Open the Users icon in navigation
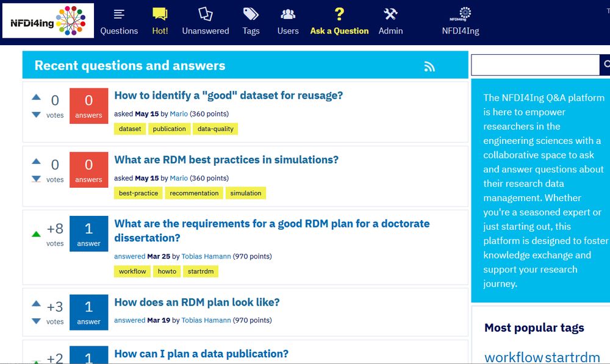The height and width of the screenshot is (364, 610). click(x=288, y=15)
